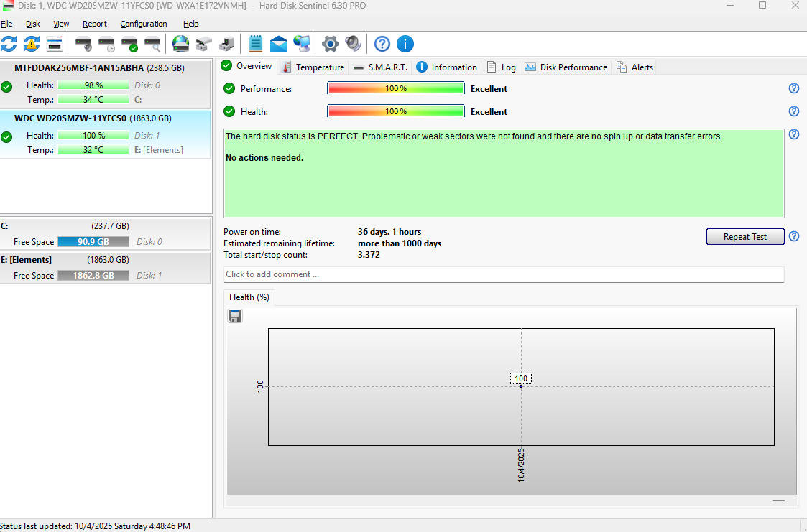Save the health graph with floppy icon

tap(235, 316)
